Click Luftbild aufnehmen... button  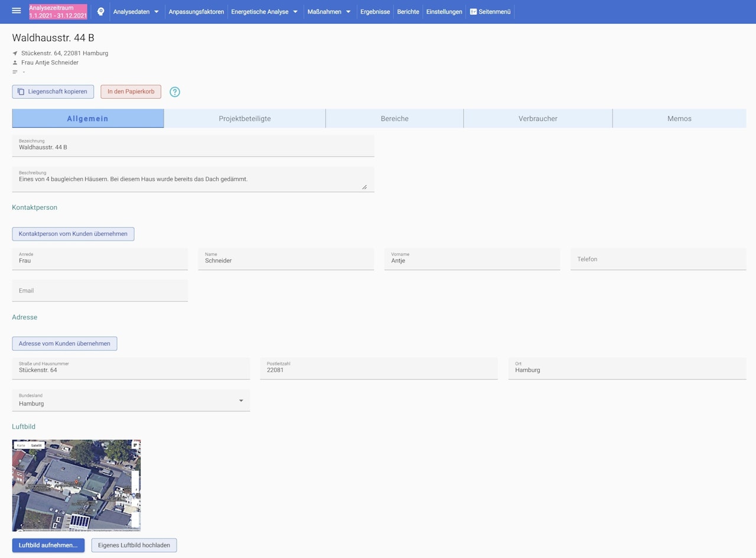[48, 545]
